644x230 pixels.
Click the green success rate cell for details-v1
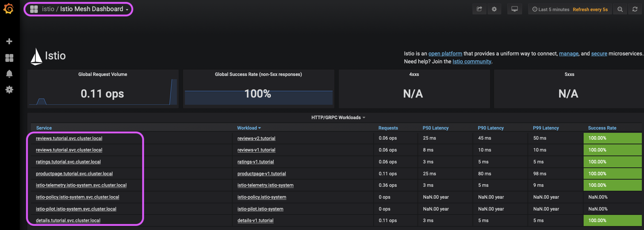tap(612, 220)
